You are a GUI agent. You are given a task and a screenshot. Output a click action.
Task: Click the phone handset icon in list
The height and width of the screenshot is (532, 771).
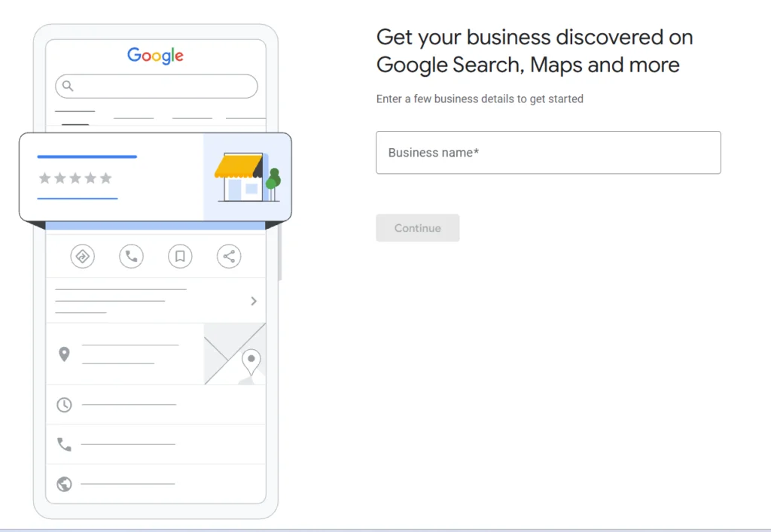65,444
